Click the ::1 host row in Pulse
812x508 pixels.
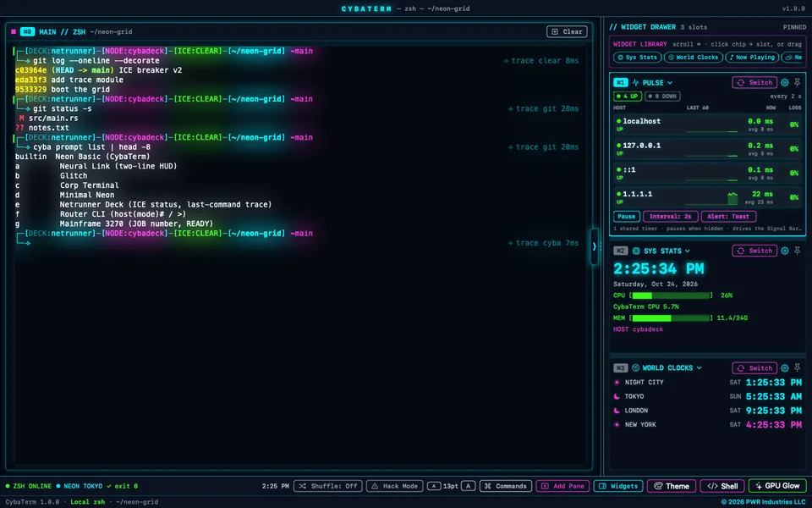click(707, 173)
